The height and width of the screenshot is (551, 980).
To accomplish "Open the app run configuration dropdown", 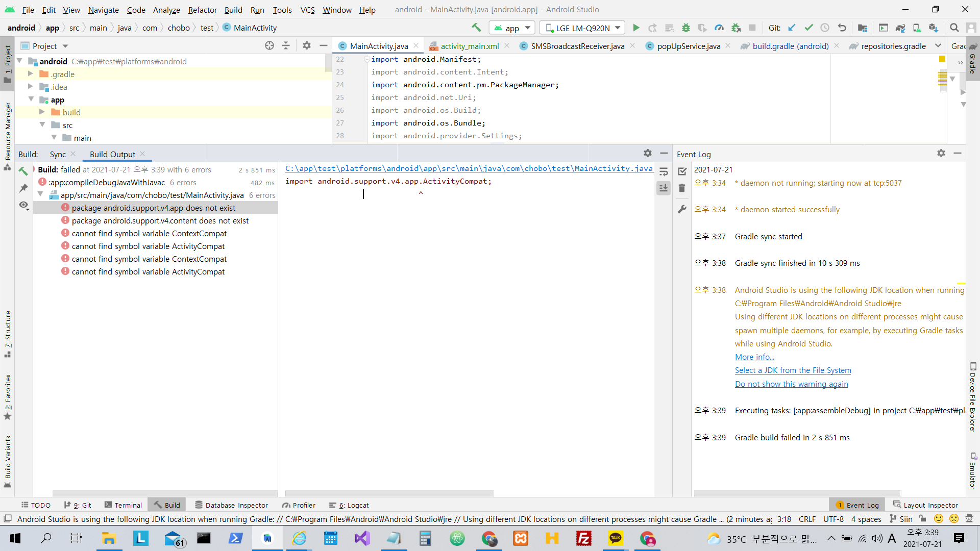I will [x=512, y=28].
